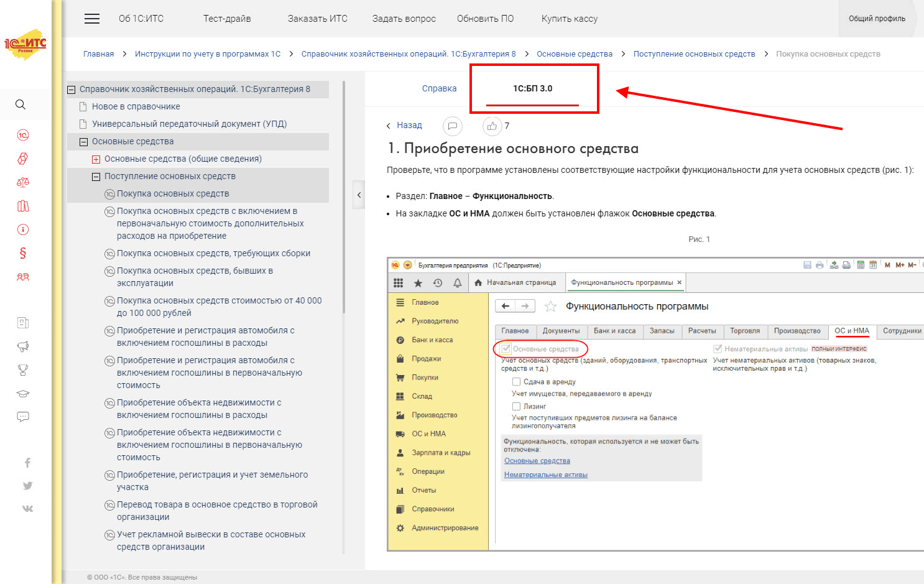
Task: Open the comment bubble icon next to Назад
Action: [452, 126]
